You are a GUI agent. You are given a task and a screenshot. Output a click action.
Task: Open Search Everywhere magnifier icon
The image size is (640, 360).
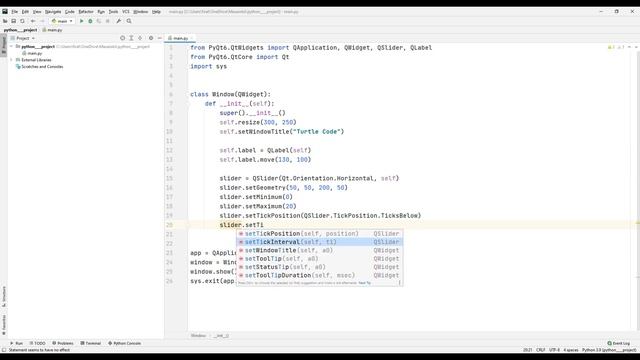pos(129,21)
